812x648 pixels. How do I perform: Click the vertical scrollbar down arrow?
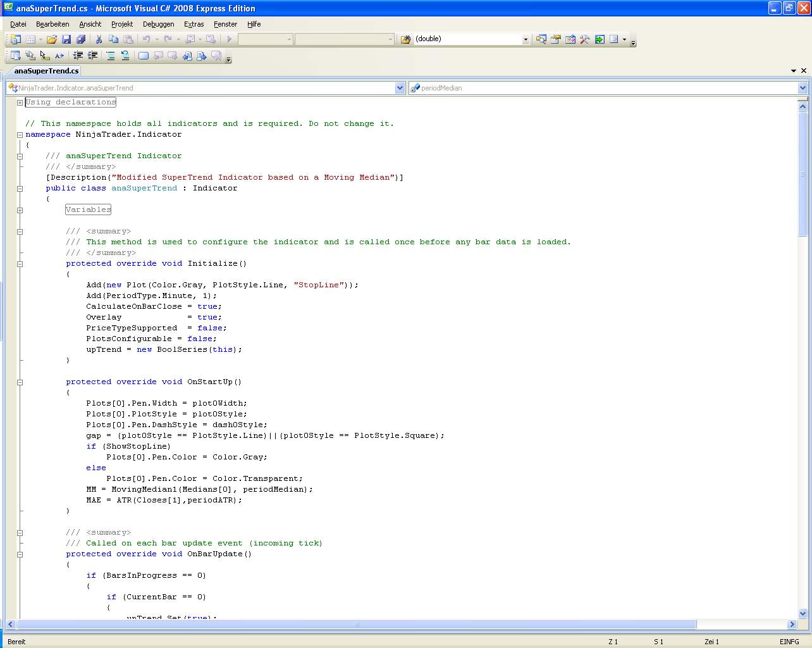click(x=803, y=613)
